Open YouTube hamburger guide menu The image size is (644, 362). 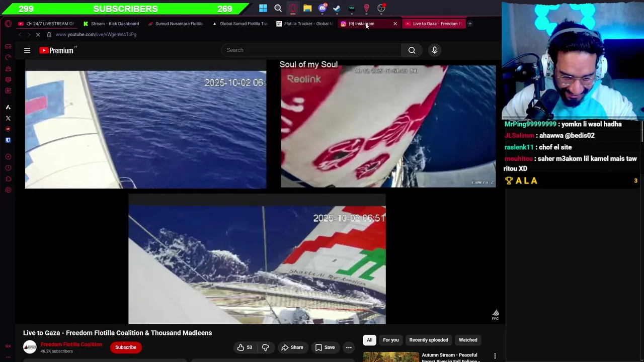27,50
